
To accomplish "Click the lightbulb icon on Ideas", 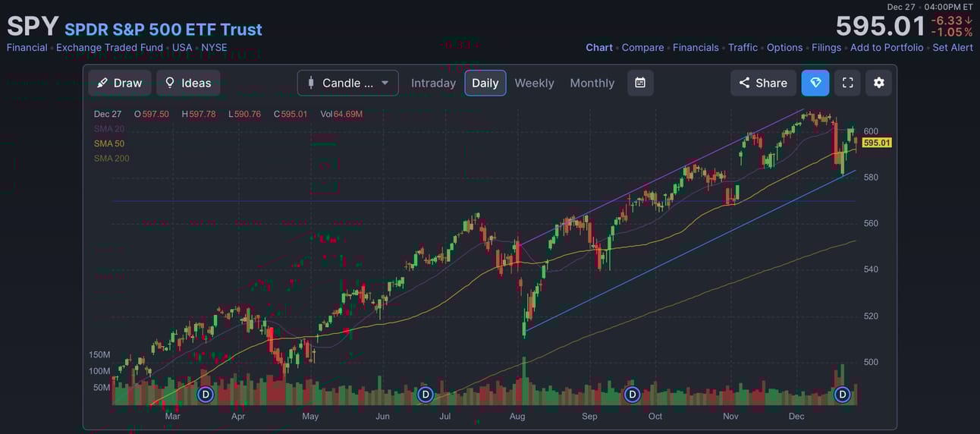I will 170,83.
